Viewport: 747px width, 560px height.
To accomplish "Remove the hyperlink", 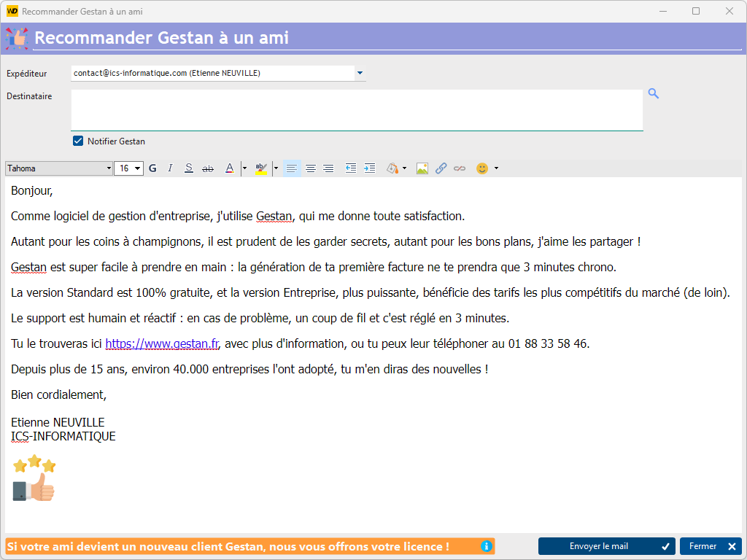I will pyautogui.click(x=460, y=168).
